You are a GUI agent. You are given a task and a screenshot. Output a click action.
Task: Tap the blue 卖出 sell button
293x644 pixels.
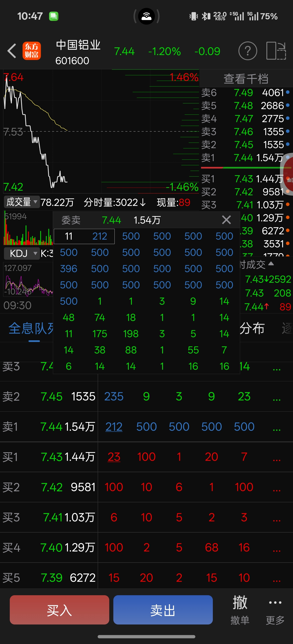163,610
